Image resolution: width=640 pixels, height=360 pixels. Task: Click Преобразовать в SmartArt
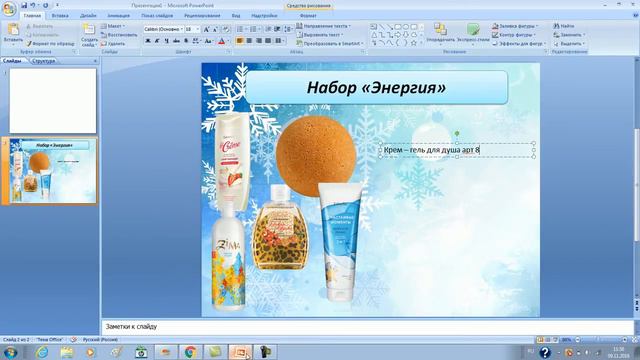[330, 43]
